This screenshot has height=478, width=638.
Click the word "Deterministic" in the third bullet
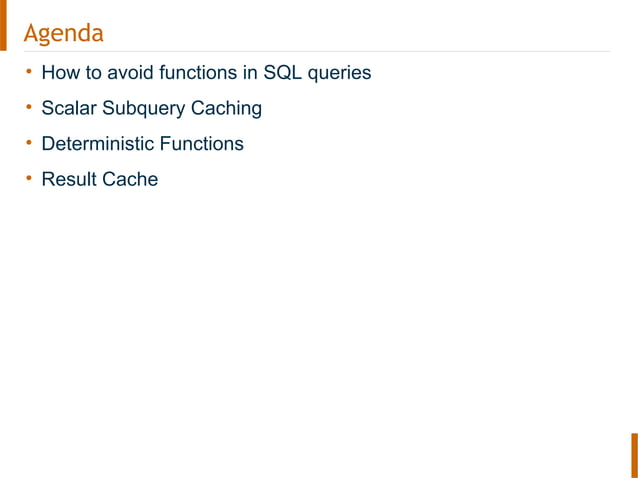[97, 144]
